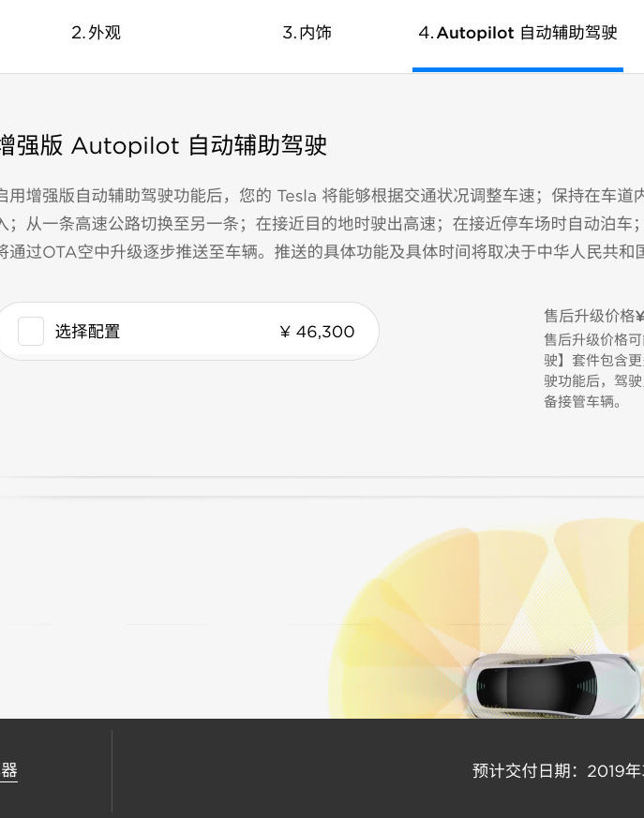644x818 pixels.
Task: Click the 售后升级价格 heading line
Action: (x=594, y=316)
